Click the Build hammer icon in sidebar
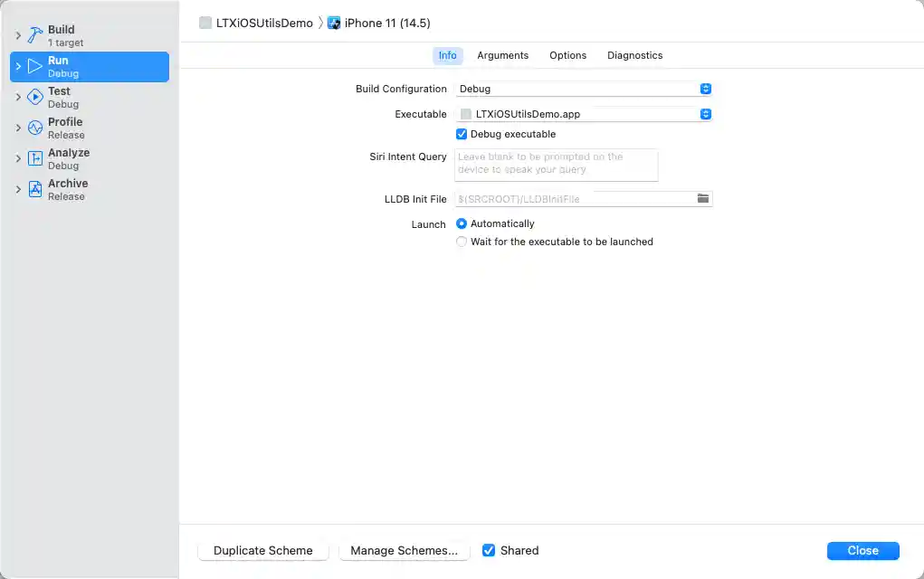The width and height of the screenshot is (924, 579). pos(35,35)
